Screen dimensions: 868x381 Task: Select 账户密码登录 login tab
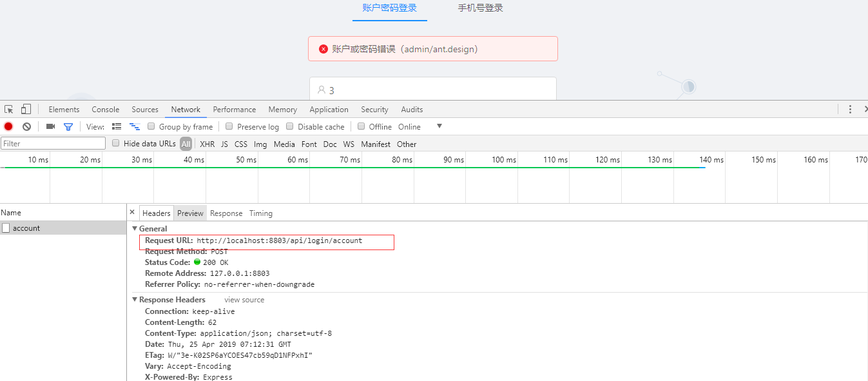390,8
